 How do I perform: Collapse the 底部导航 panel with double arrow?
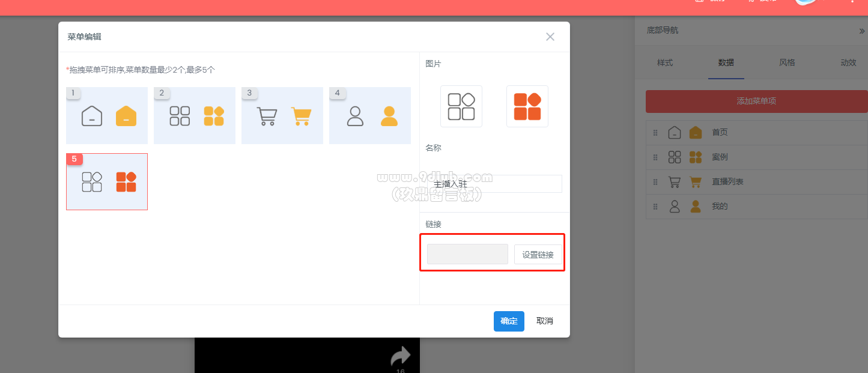[x=862, y=31]
